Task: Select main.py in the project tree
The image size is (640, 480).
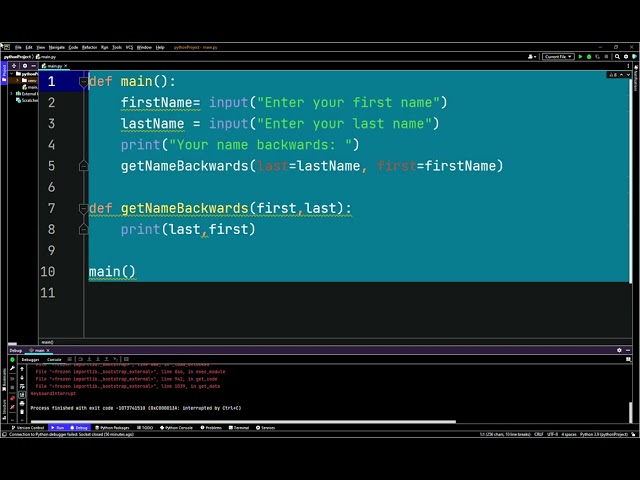Action: click(x=30, y=87)
